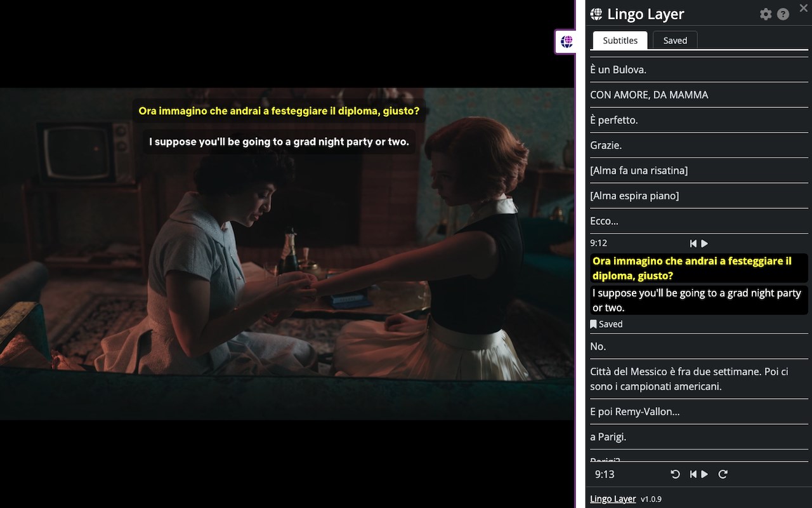The height and width of the screenshot is (508, 812).
Task: Click white English subtitle over video
Action: [x=279, y=142]
